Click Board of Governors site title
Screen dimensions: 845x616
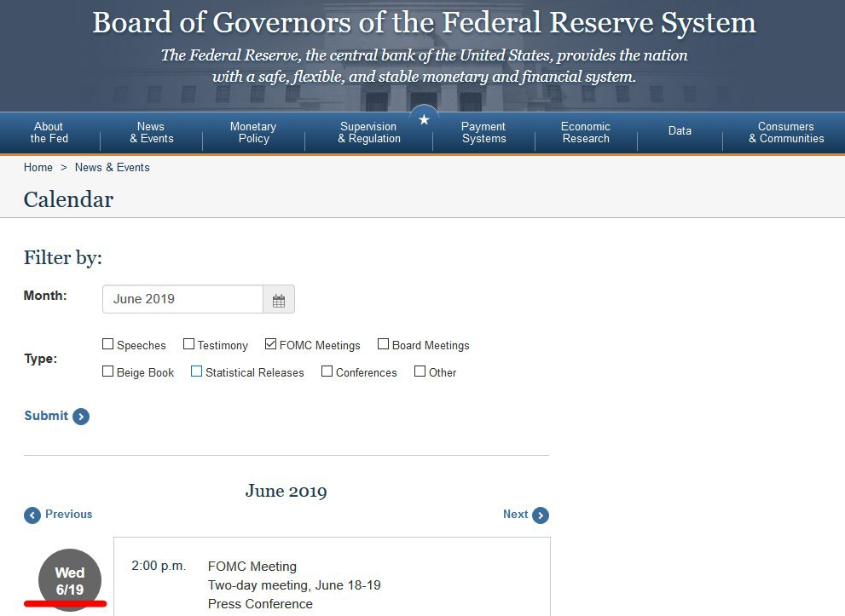424,23
